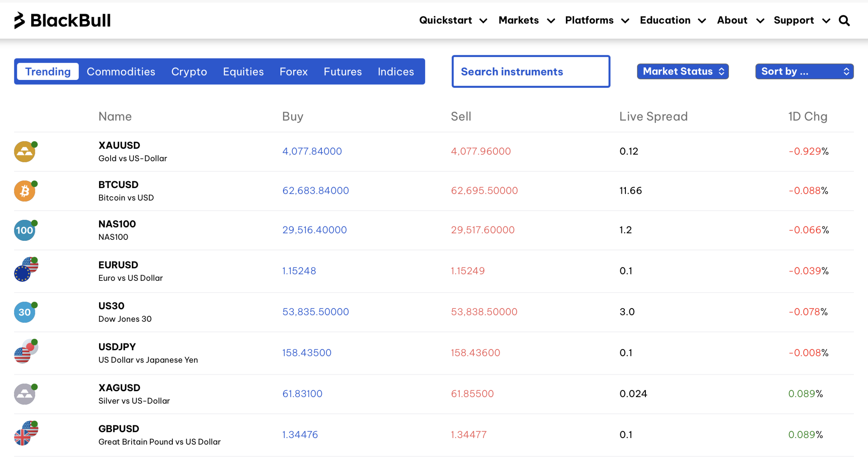Click the EURUSD flags icon
Image resolution: width=868 pixels, height=459 pixels.
coord(26,269)
